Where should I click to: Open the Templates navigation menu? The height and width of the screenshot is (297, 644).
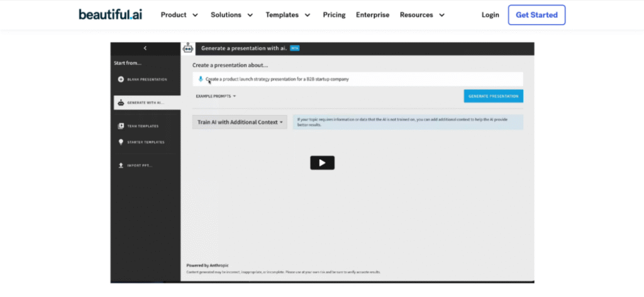pos(289,14)
